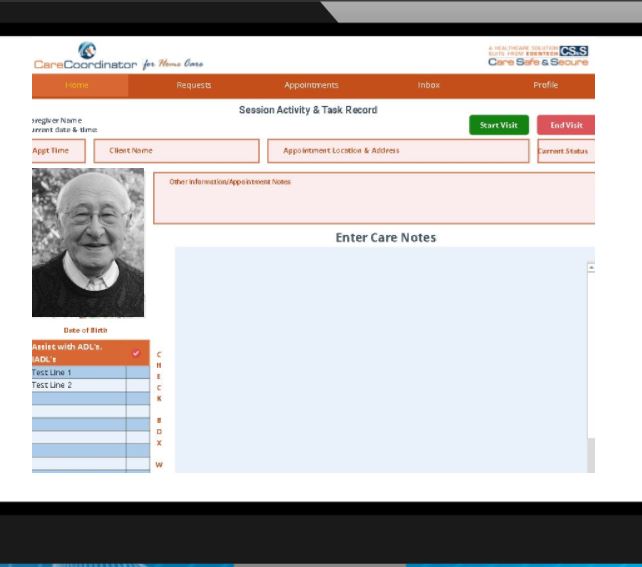Click the care notes scrollbar up arrow
Viewport: 642px width, 567px height.
pyautogui.click(x=591, y=268)
